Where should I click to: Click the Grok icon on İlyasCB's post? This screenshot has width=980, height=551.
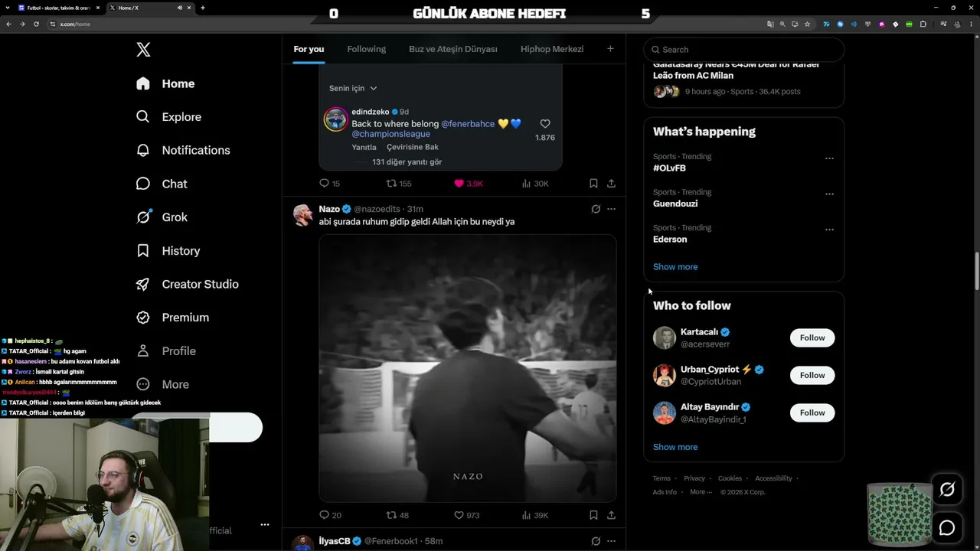click(x=596, y=541)
